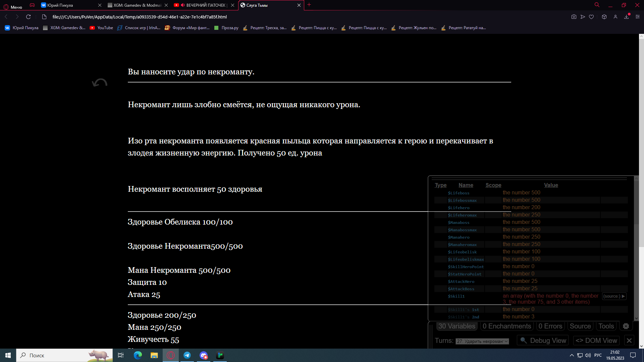Open the Easy Setup sliders icon
This screenshot has width=644, height=362.
[x=637, y=17]
